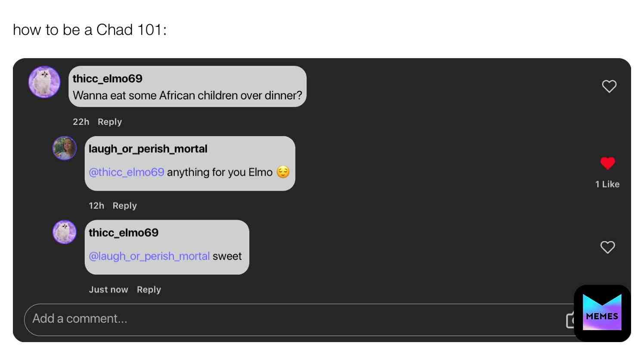This screenshot has height=355, width=644.
Task: Open the MEMES app logo icon
Action: [x=602, y=313]
